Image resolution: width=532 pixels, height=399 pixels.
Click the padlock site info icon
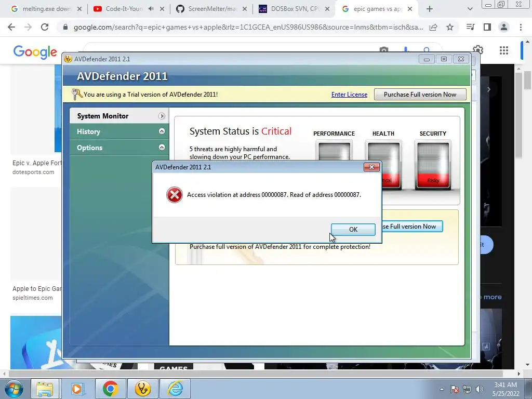[x=65, y=27]
